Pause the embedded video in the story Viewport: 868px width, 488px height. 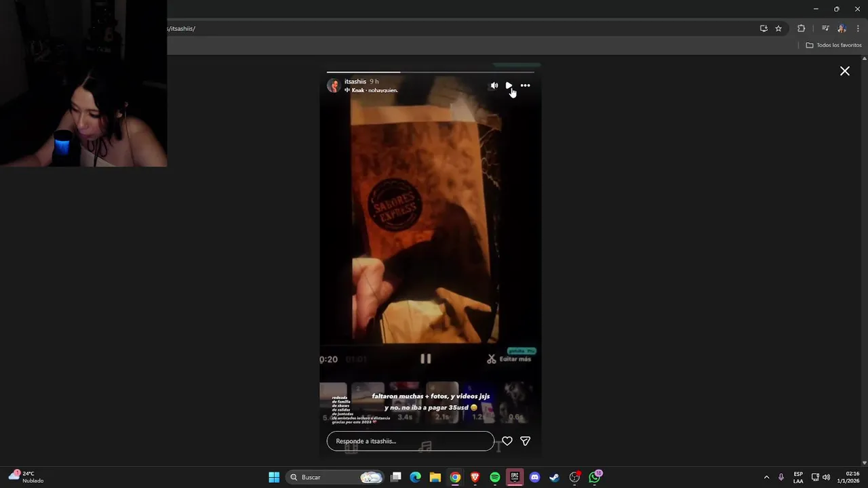pyautogui.click(x=426, y=359)
